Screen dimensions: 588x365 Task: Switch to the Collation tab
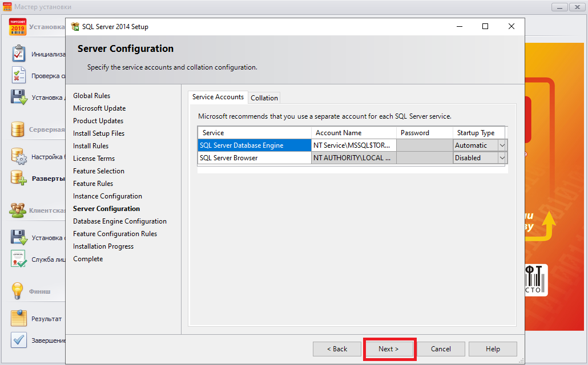tap(264, 98)
